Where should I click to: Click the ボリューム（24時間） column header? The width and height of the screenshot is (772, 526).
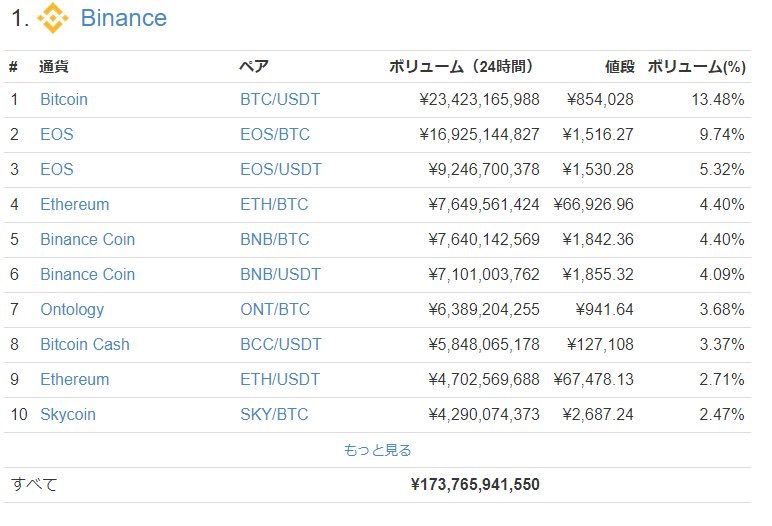460,67
